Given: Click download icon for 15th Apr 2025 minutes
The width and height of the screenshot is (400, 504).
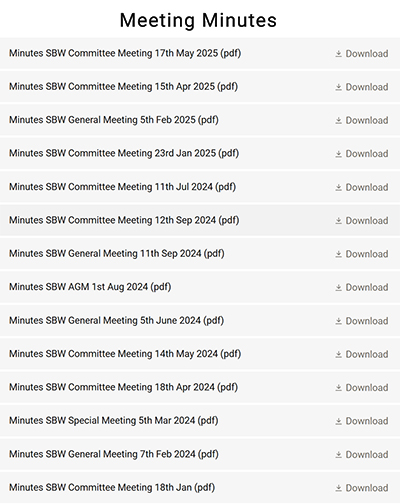Looking at the screenshot, I should click(338, 87).
